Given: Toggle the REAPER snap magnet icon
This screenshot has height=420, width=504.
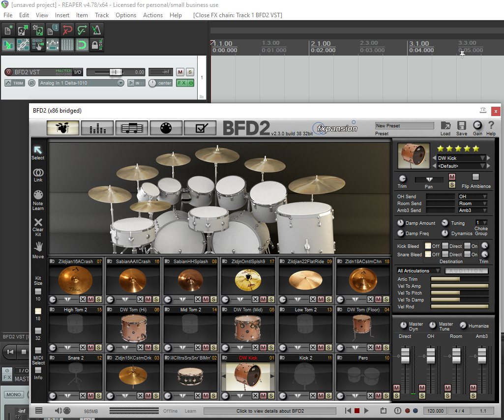Looking at the screenshot, I should 82,45.
